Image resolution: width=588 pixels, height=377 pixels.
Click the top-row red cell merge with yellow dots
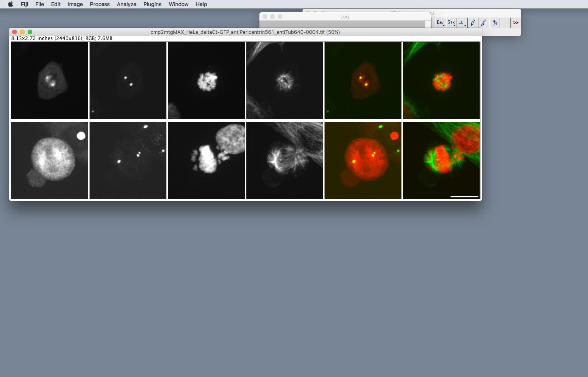pos(363,80)
